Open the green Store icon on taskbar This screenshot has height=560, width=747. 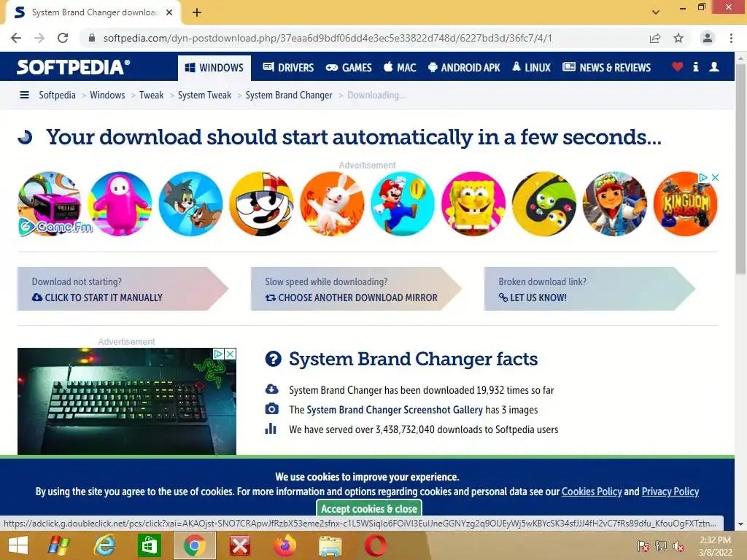149,545
